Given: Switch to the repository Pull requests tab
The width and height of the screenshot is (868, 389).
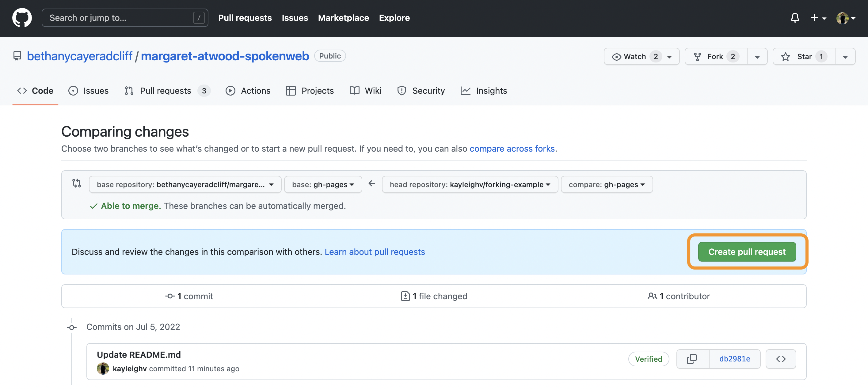Looking at the screenshot, I should click(167, 91).
